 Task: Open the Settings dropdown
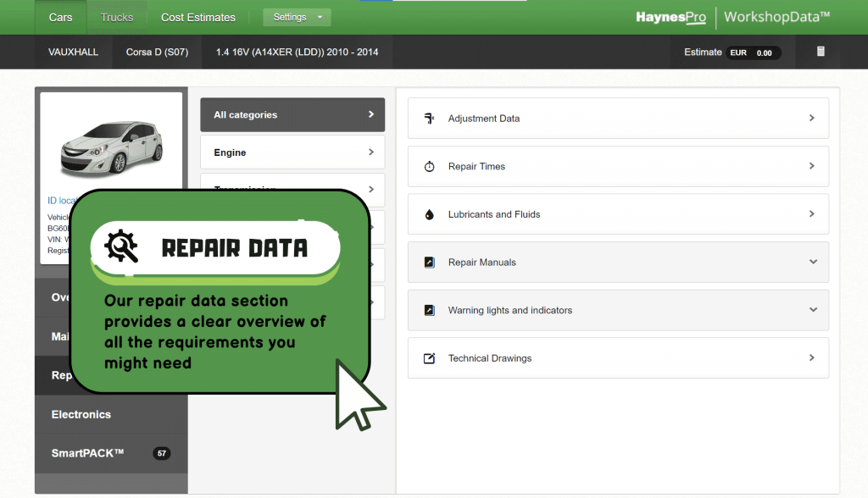(x=297, y=17)
